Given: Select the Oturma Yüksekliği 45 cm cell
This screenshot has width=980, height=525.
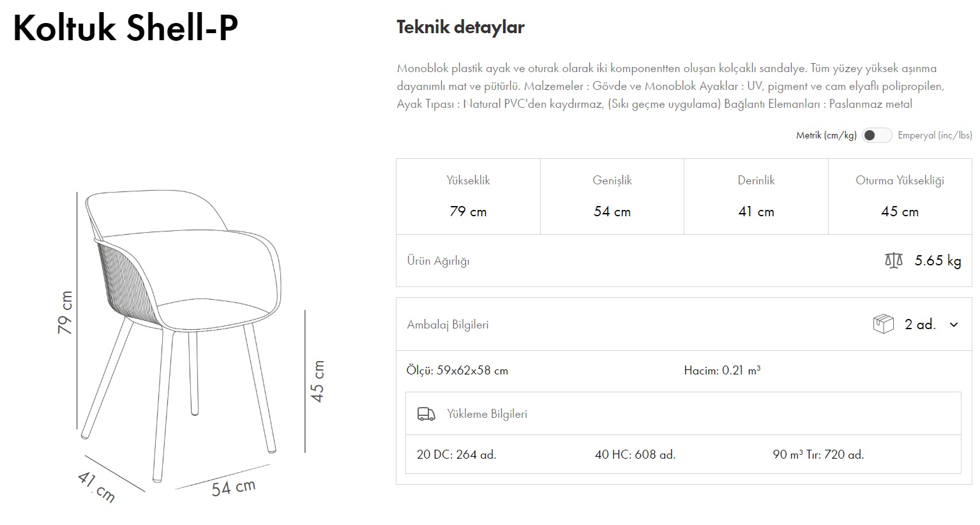Looking at the screenshot, I should click(900, 196).
